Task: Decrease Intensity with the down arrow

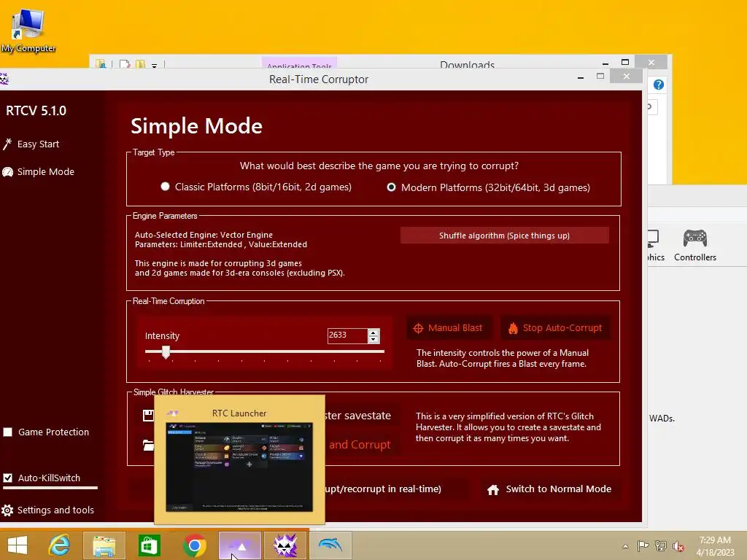Action: pyautogui.click(x=373, y=340)
